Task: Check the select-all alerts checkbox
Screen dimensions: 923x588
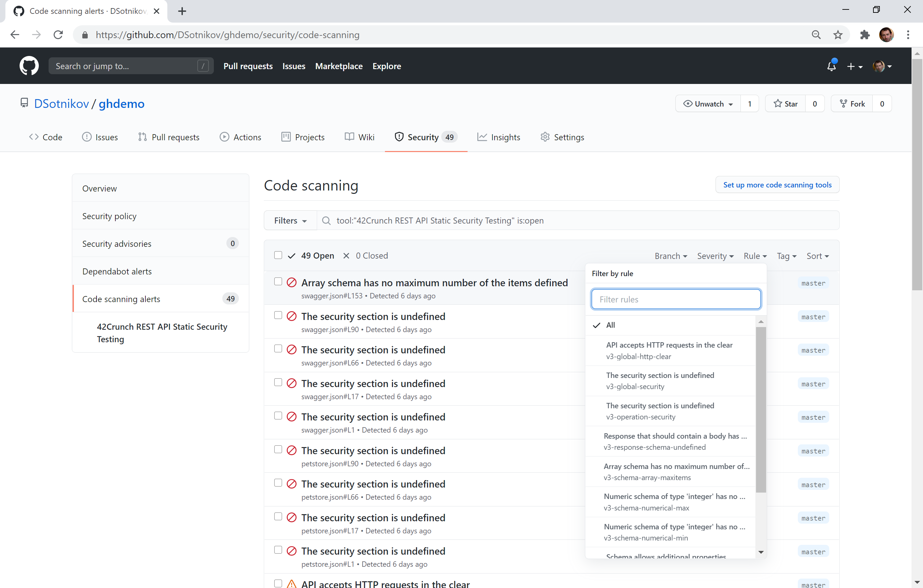Action: tap(278, 255)
